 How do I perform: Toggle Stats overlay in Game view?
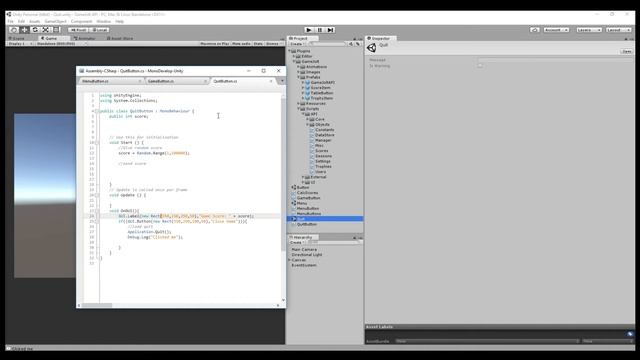tap(258, 44)
